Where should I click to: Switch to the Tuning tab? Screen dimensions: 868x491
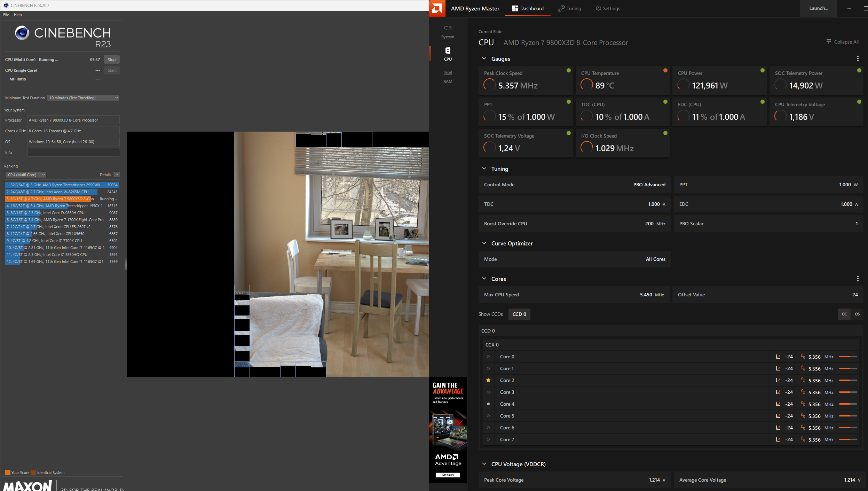[x=569, y=8]
